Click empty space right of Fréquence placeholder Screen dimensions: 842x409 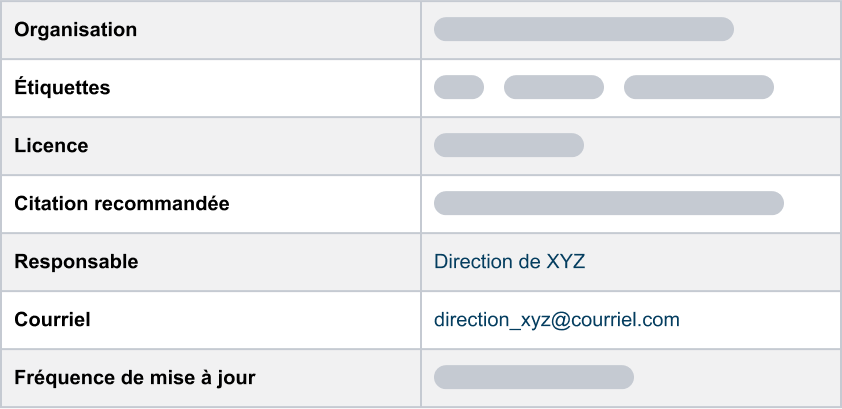click(x=735, y=378)
